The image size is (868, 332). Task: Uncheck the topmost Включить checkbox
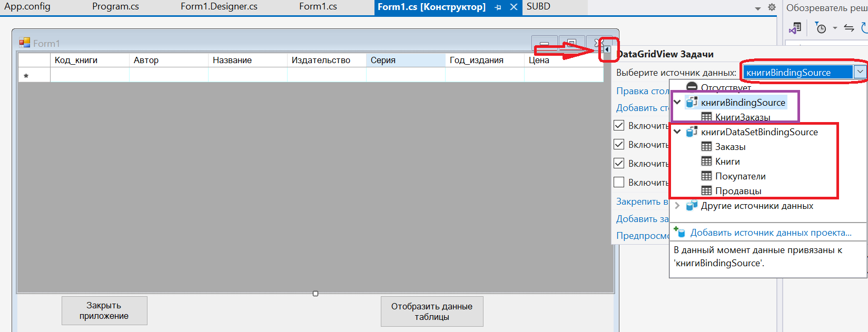(619, 126)
